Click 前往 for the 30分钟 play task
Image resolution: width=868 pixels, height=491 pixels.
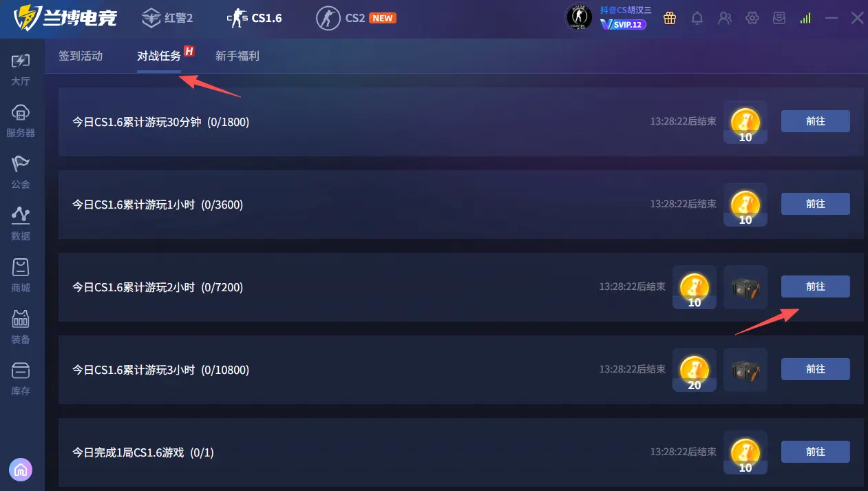pyautogui.click(x=816, y=121)
